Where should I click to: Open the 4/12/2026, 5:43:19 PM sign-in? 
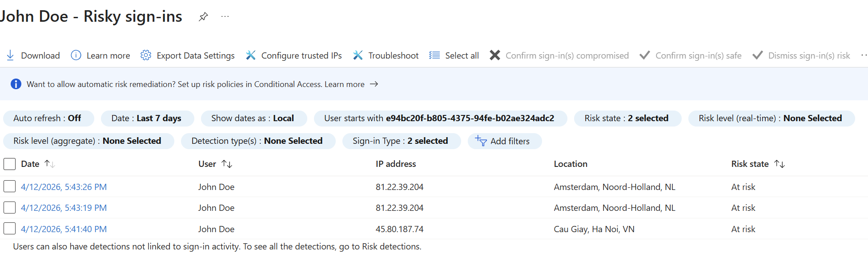pyautogui.click(x=64, y=208)
